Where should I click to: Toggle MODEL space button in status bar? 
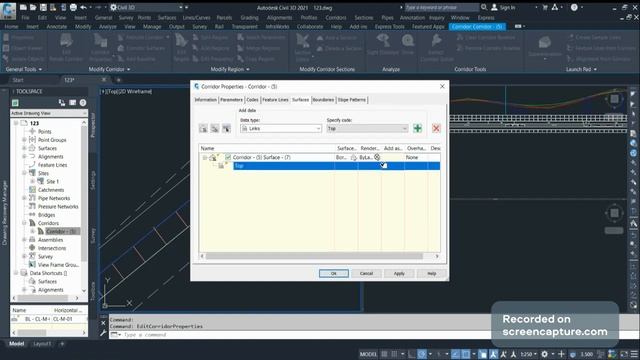pos(367,354)
